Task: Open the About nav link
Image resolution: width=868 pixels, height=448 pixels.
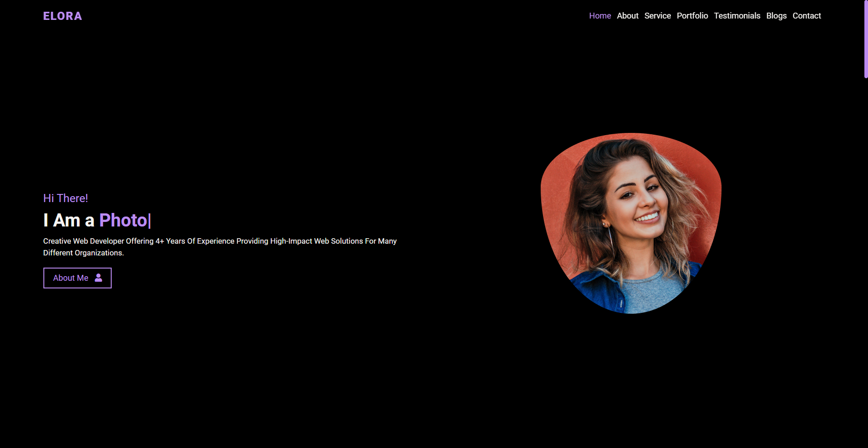Action: (x=627, y=16)
